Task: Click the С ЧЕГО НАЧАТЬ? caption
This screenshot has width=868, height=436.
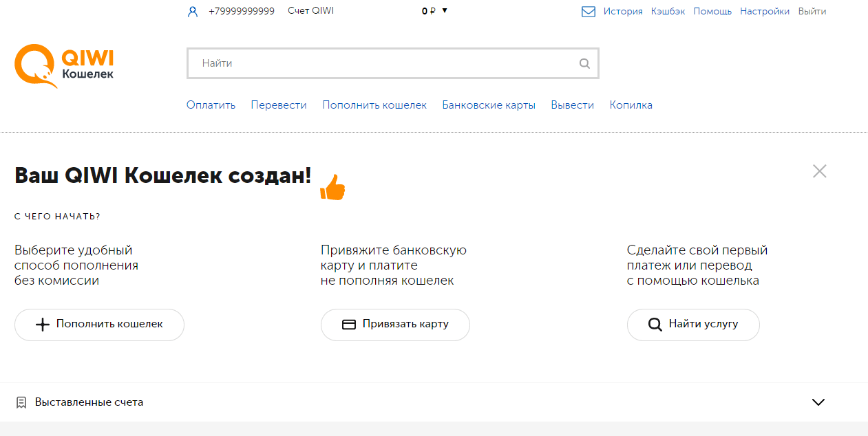Action: tap(57, 217)
